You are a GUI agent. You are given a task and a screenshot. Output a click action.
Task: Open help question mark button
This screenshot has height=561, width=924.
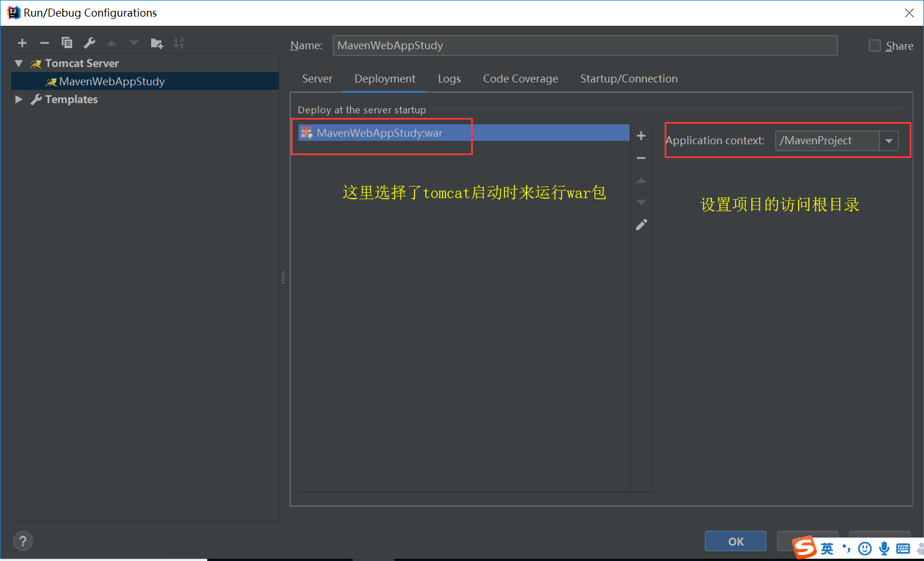23,541
